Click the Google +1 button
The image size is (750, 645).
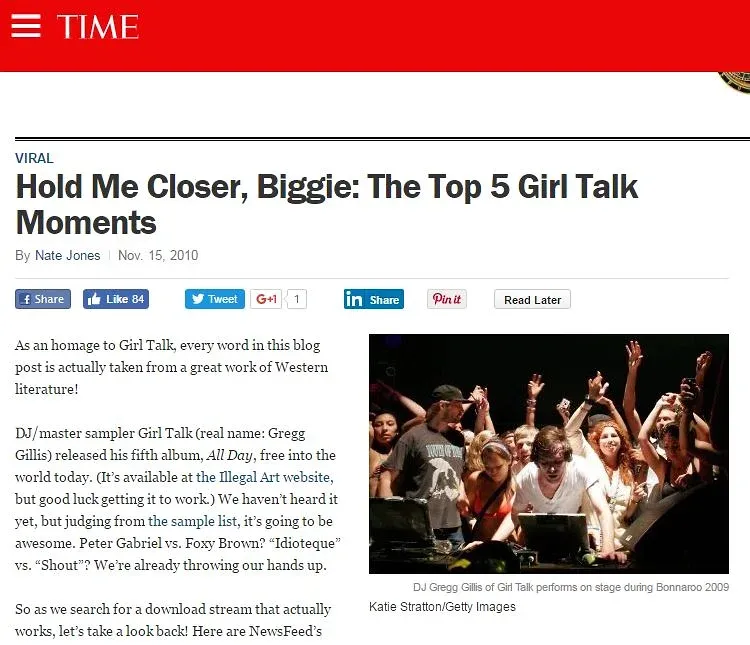tap(266, 299)
